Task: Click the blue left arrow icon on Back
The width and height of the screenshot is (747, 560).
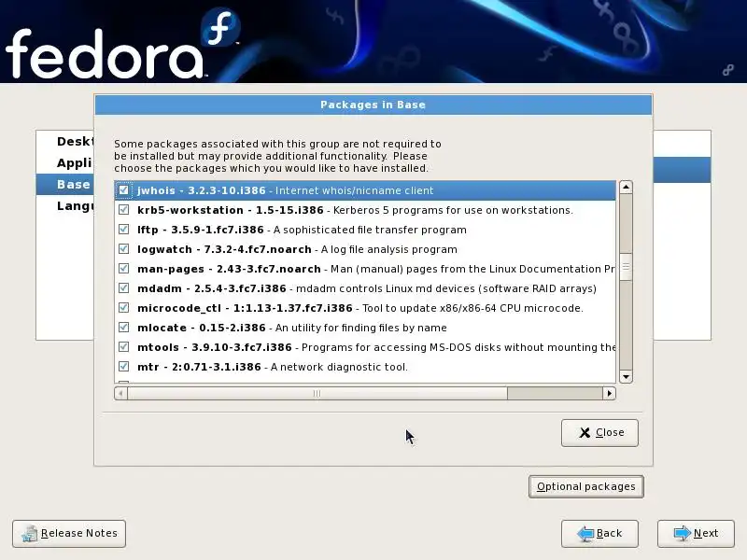Action: [x=585, y=533]
